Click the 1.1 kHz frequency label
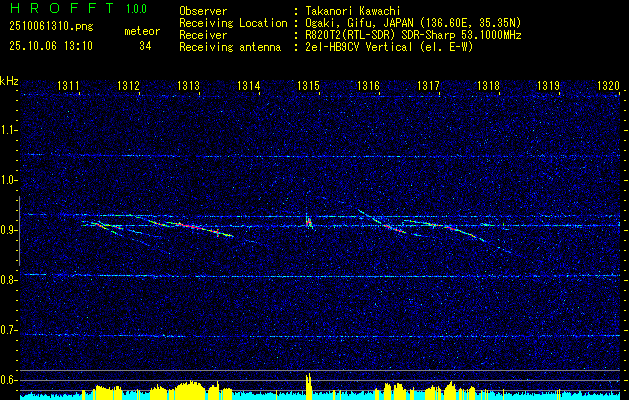The height and width of the screenshot is (400, 629). point(8,130)
